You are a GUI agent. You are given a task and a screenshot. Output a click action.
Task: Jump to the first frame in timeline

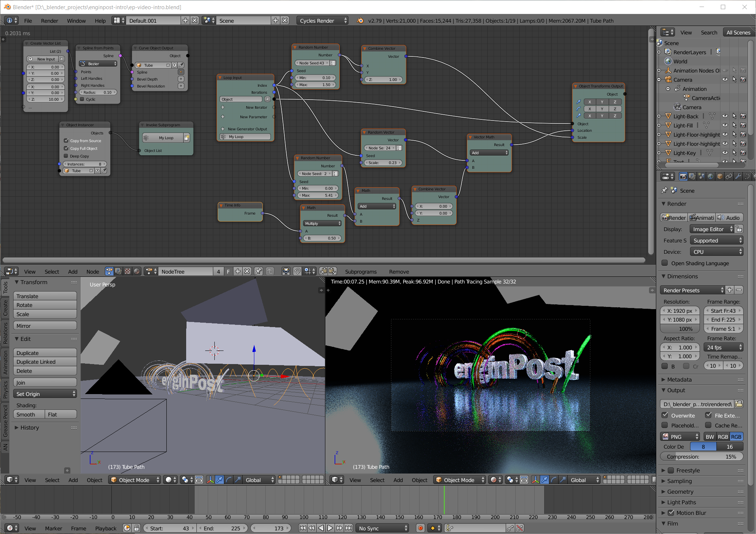(302, 528)
